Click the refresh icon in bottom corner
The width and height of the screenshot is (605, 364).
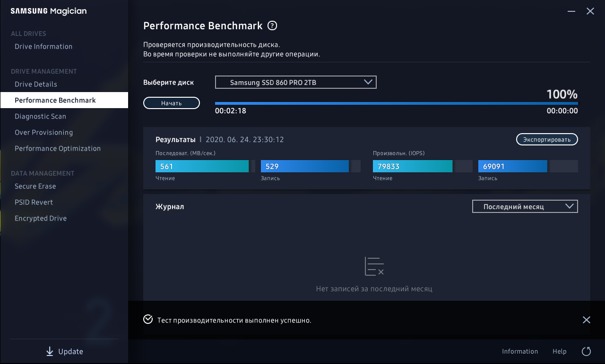pyautogui.click(x=587, y=351)
